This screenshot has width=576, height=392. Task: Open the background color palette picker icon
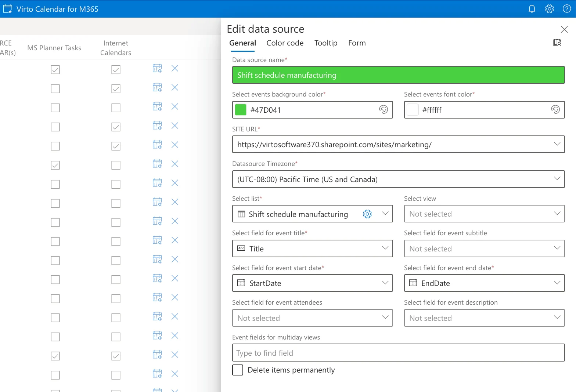click(383, 109)
